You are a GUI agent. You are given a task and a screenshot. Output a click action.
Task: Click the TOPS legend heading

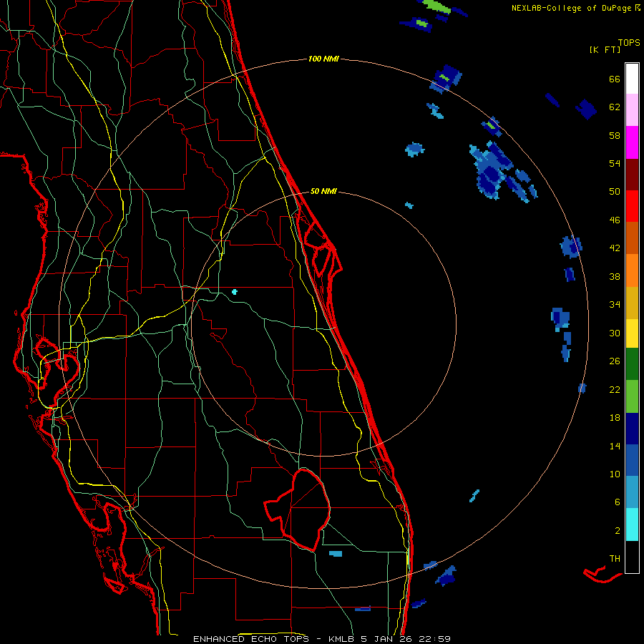point(629,43)
